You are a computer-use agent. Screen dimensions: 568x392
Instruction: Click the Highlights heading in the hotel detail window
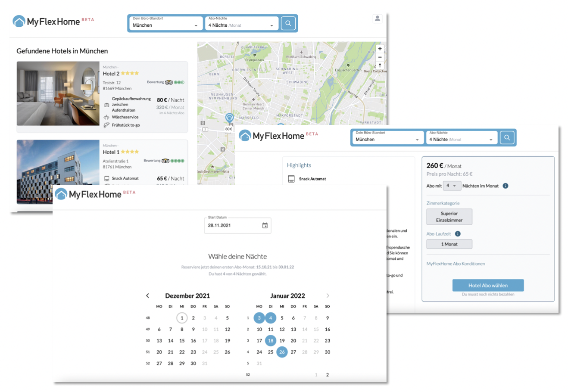pos(299,165)
